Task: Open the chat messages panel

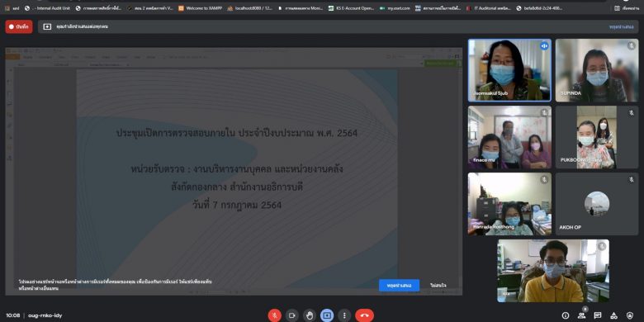Action: pyautogui.click(x=598, y=315)
